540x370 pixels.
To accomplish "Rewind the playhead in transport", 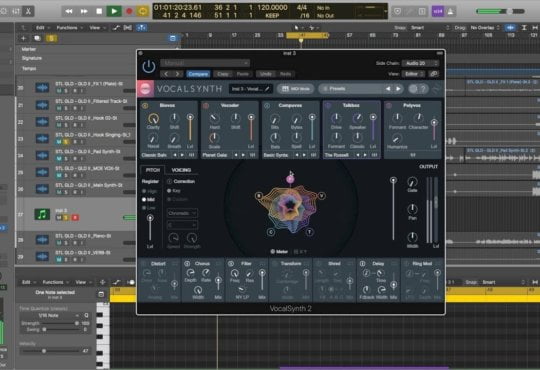I will click(69, 11).
